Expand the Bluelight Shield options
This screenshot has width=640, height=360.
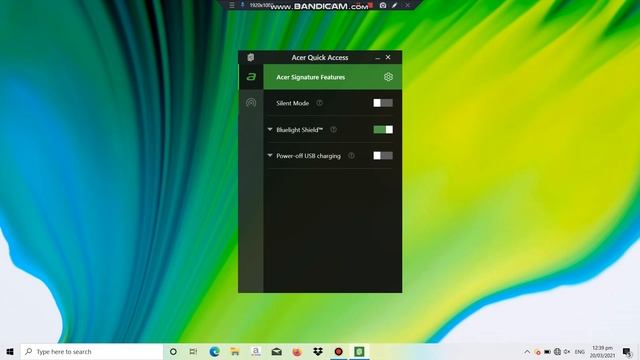pyautogui.click(x=270, y=129)
